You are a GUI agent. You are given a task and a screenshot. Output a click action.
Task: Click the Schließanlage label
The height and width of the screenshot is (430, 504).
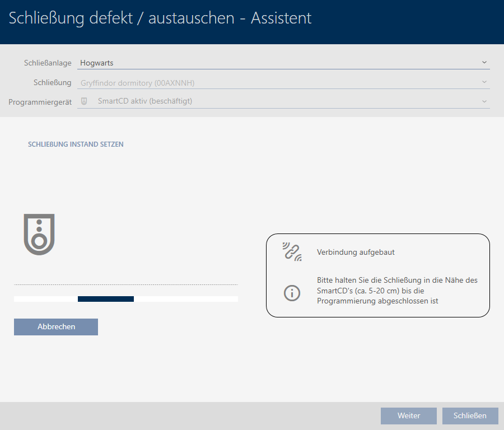pyautogui.click(x=48, y=63)
